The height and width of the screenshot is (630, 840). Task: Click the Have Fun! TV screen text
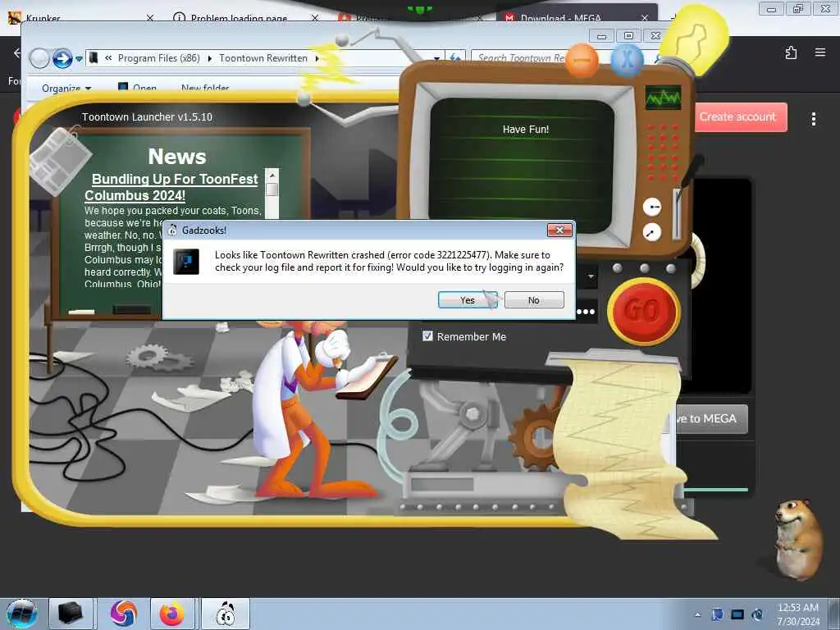pos(526,129)
